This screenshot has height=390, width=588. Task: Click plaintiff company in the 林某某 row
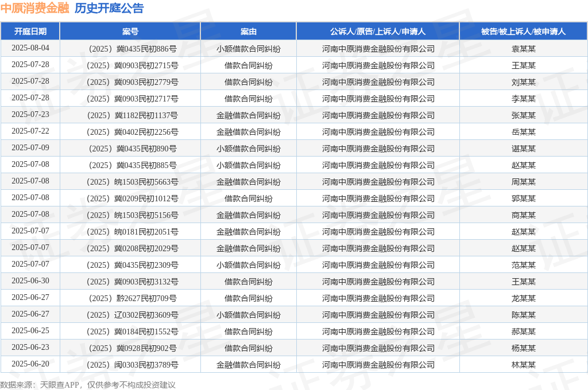[378, 365]
